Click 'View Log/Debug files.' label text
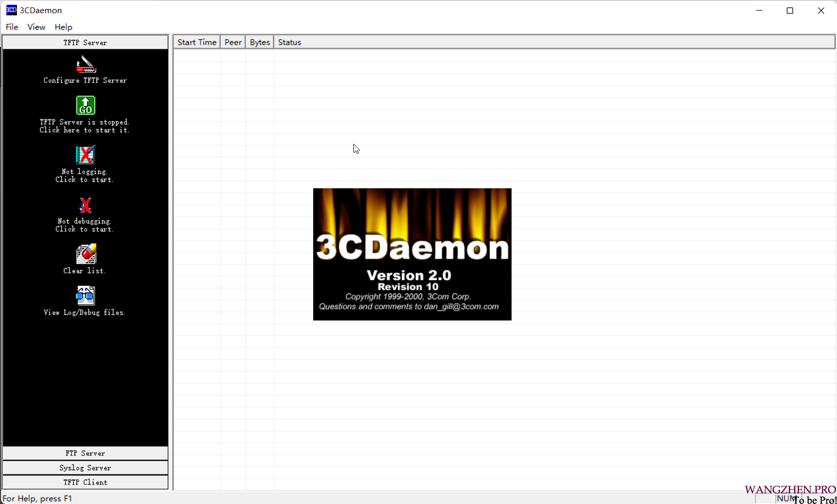The width and height of the screenshot is (837, 504). pyautogui.click(x=85, y=313)
